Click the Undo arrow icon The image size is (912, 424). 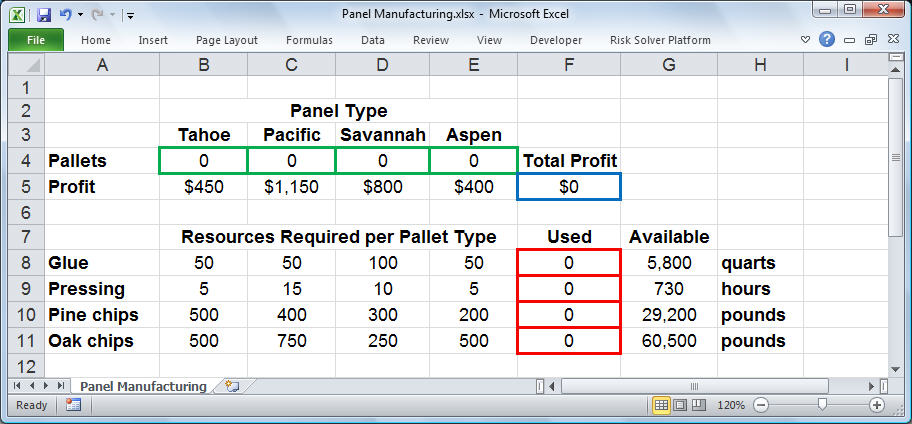[x=65, y=15]
